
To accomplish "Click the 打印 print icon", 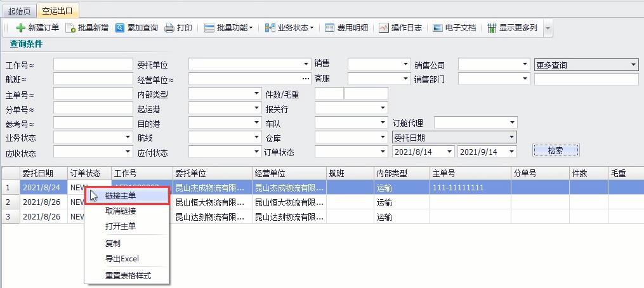I will coord(169,28).
